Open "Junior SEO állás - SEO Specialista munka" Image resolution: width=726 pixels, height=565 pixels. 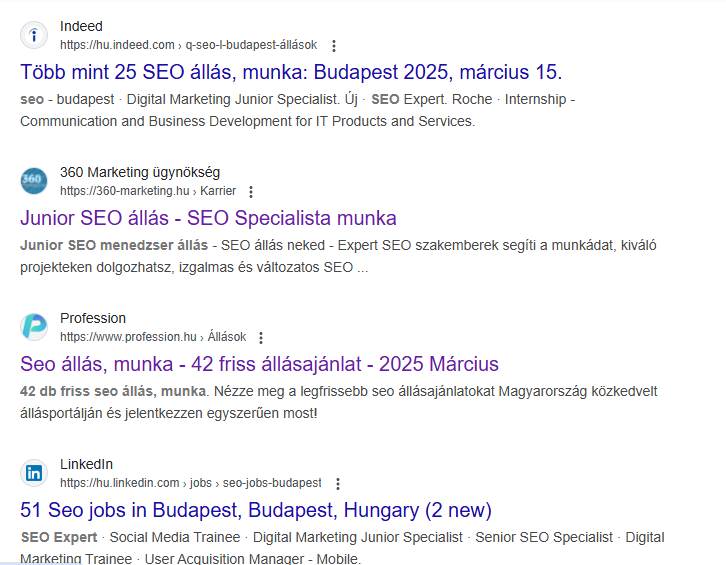point(208,218)
